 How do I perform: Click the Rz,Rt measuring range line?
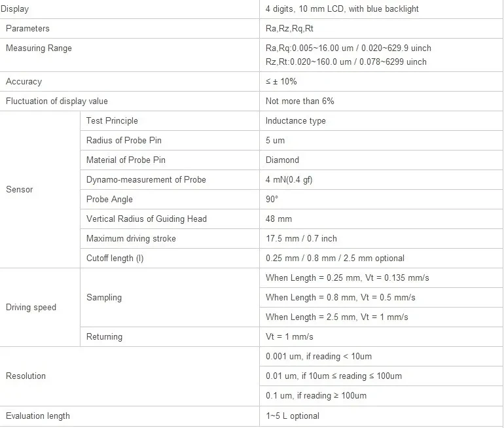[x=346, y=62]
